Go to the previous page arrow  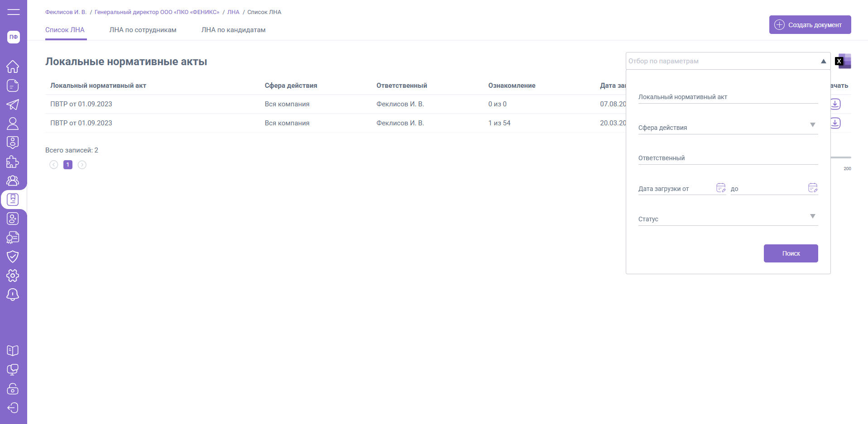[54, 165]
